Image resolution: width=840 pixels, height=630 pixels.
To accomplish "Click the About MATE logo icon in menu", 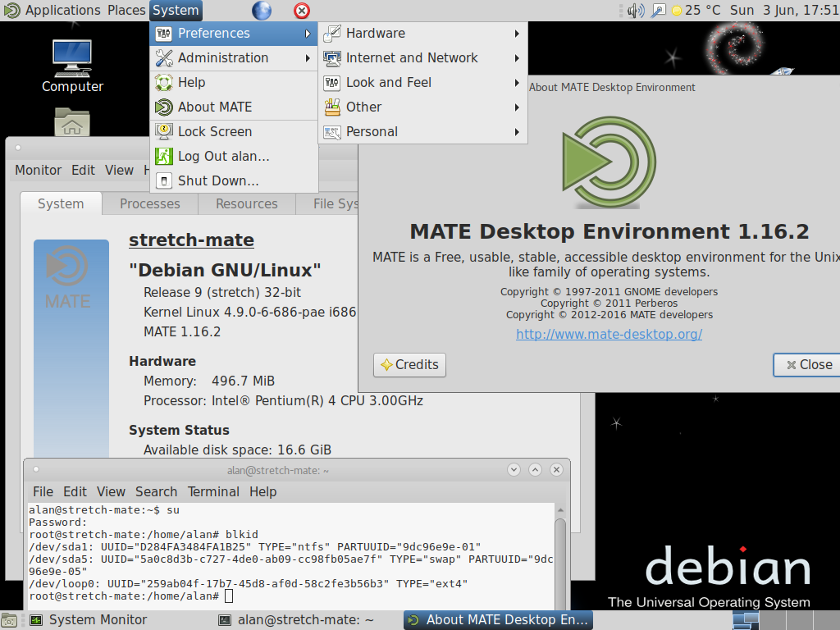I will point(163,107).
